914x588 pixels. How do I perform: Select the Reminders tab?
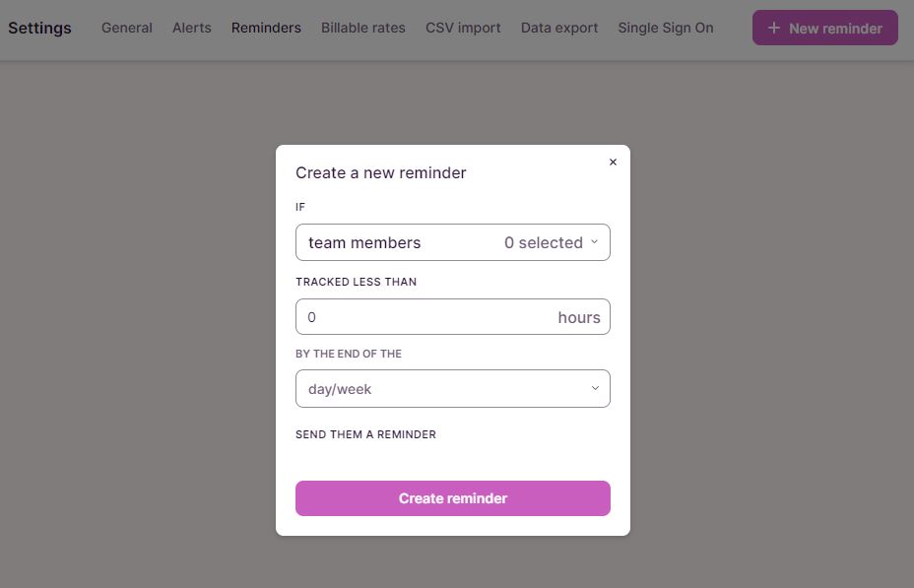pyautogui.click(x=266, y=28)
